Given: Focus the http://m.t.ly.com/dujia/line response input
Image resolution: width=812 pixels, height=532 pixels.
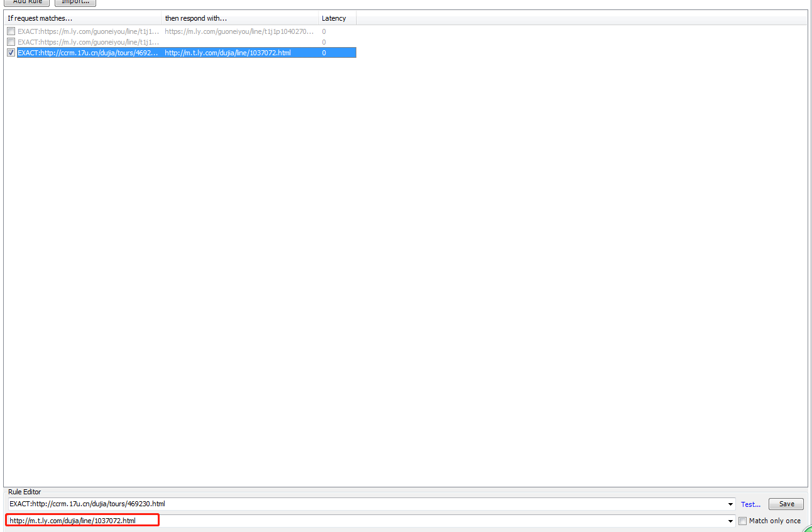Looking at the screenshot, I should click(366, 521).
